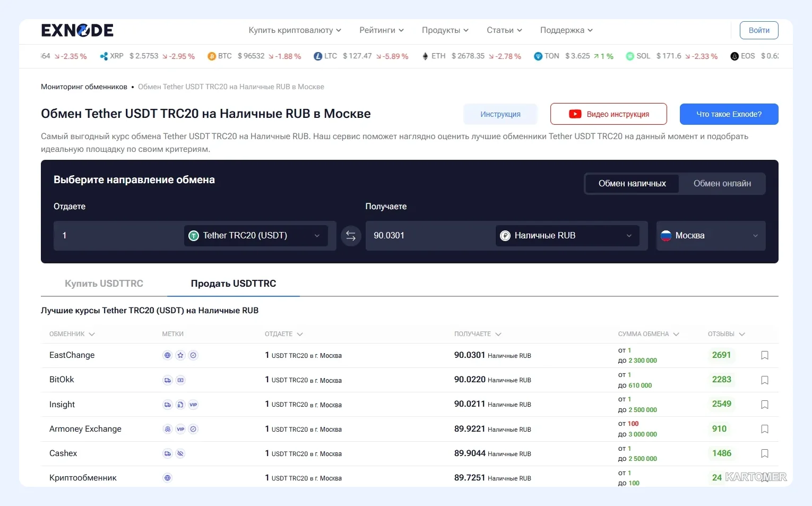
Task: Open EastChange reviews count 2691
Action: point(721,355)
